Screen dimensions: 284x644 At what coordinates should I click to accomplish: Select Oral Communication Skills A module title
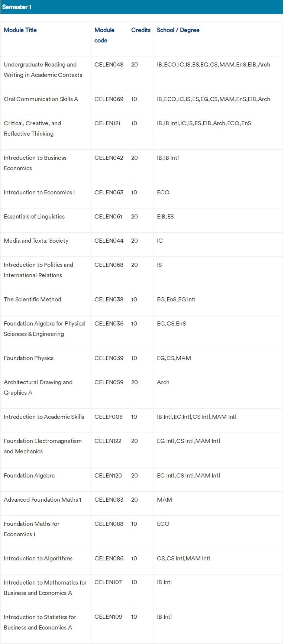click(x=41, y=99)
